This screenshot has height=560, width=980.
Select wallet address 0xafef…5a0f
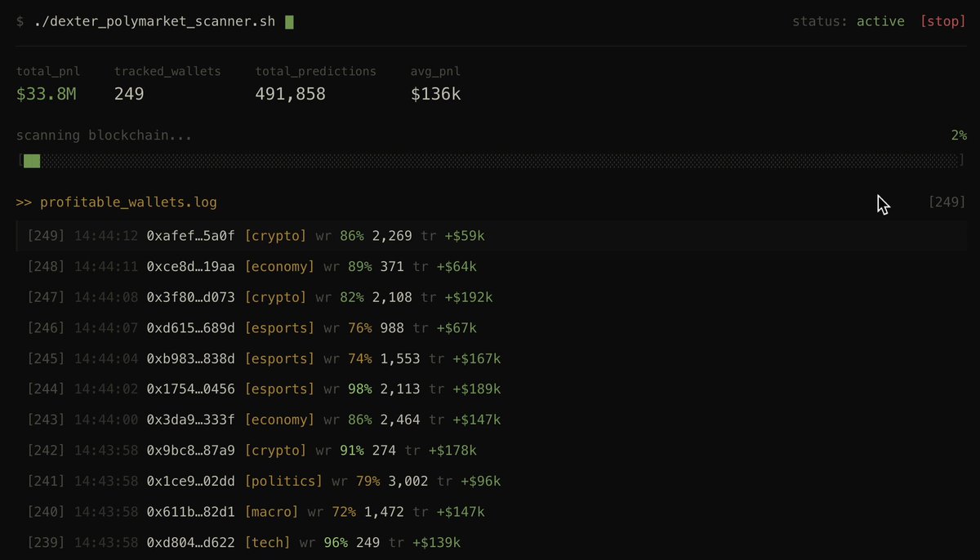pos(190,236)
